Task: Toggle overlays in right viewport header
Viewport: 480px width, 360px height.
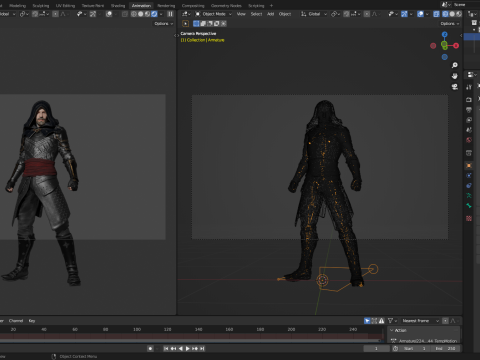Action: pyautogui.click(x=420, y=14)
